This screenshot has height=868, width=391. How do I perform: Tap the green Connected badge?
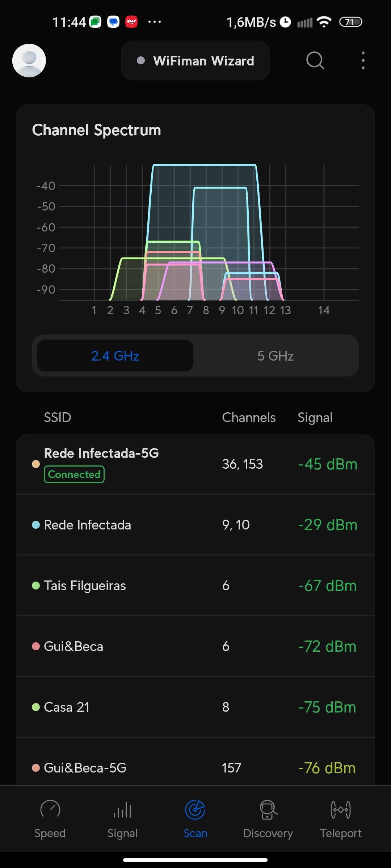[x=74, y=475]
